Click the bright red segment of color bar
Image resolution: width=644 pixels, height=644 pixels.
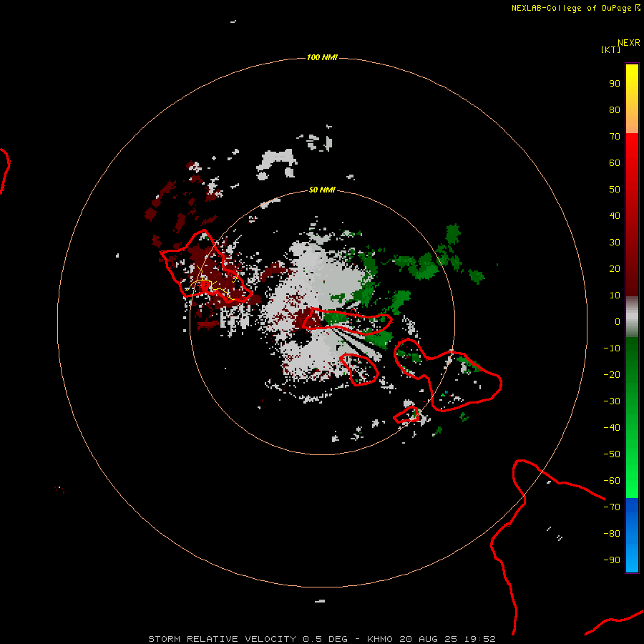click(632, 215)
